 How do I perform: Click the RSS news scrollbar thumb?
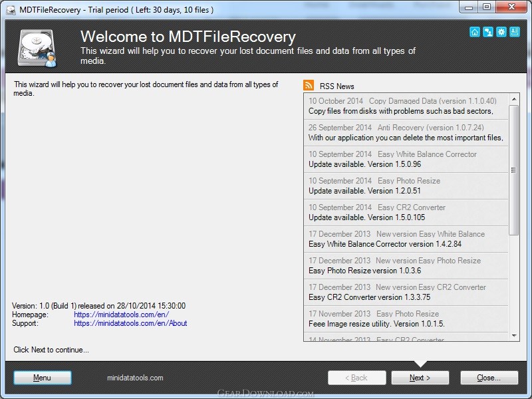514,170
